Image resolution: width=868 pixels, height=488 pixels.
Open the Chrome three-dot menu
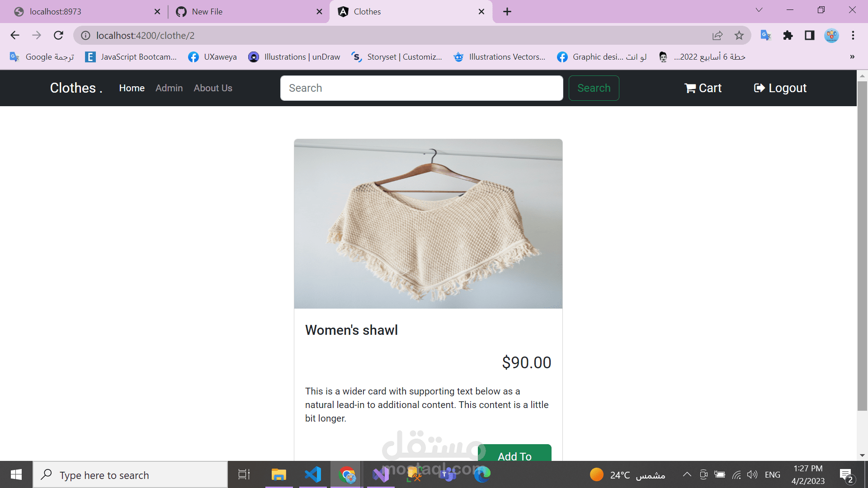pos(853,35)
